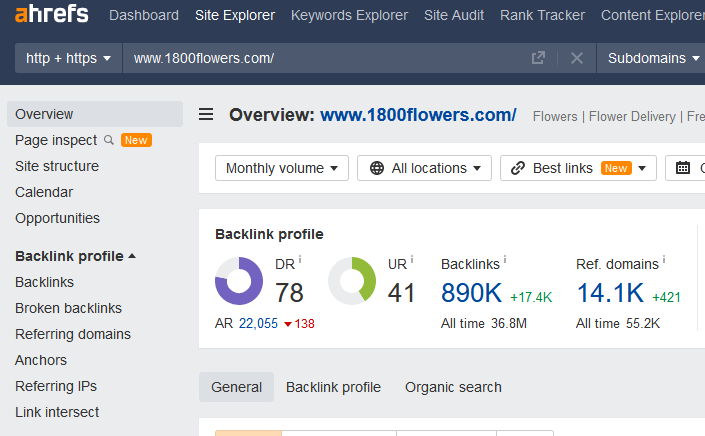Click the +421 ref. domains change

tap(666, 297)
